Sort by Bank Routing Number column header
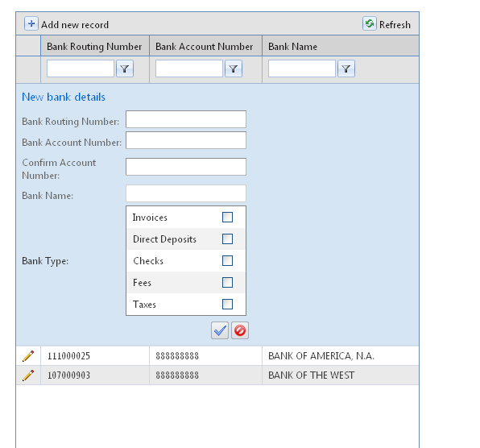Image resolution: width=480 pixels, height=448 pixels. (x=94, y=47)
